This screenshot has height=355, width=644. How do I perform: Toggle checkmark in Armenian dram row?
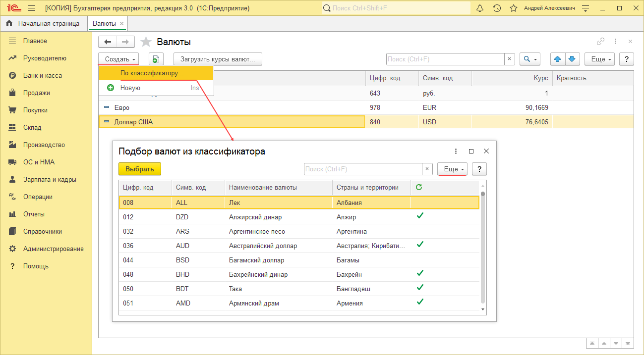point(420,302)
